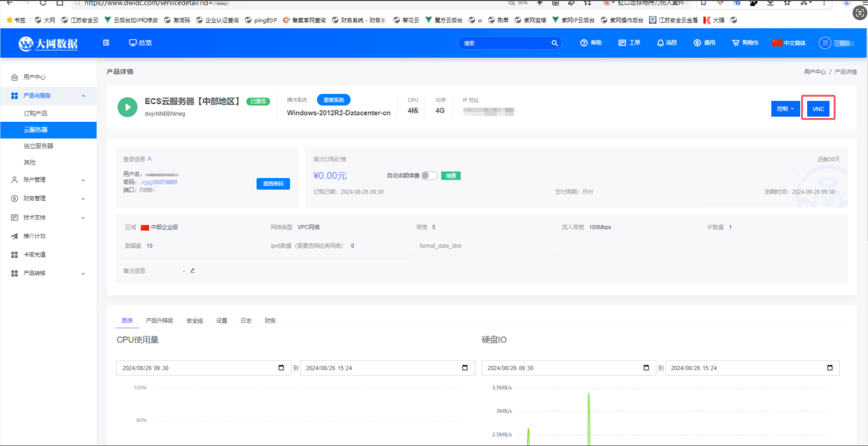
Task: Open the 企业认证查询 bookmark
Action: (x=218, y=20)
